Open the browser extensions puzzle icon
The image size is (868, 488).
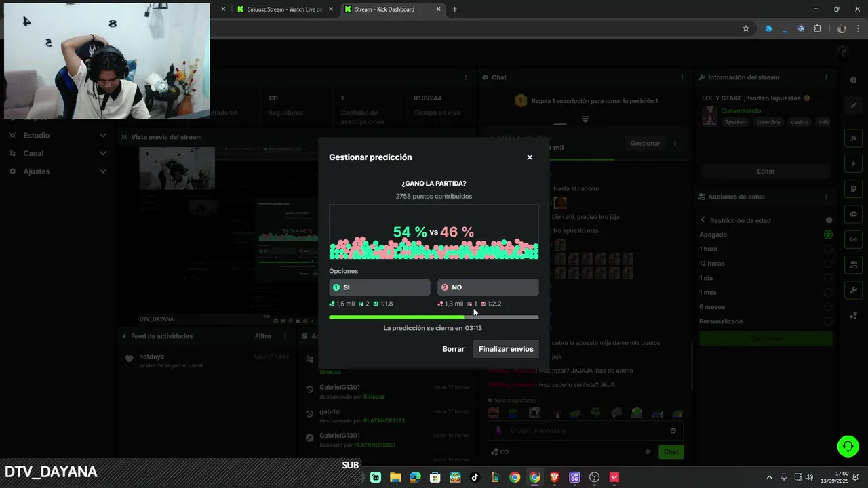pos(817,28)
